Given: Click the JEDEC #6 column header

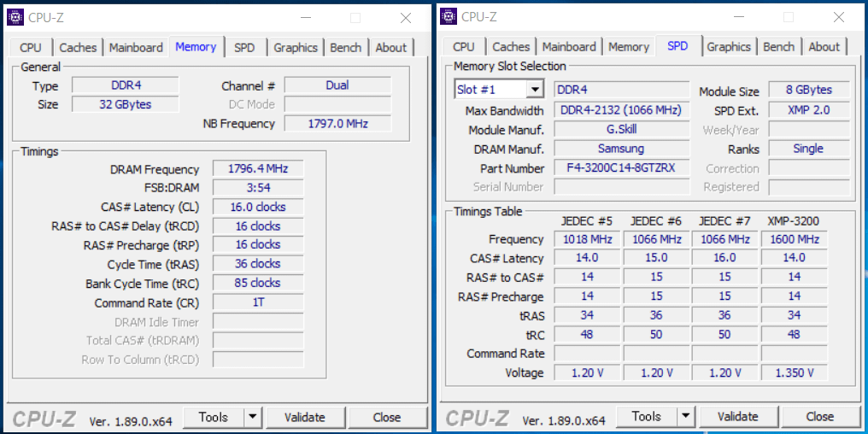Looking at the screenshot, I should 655,221.
